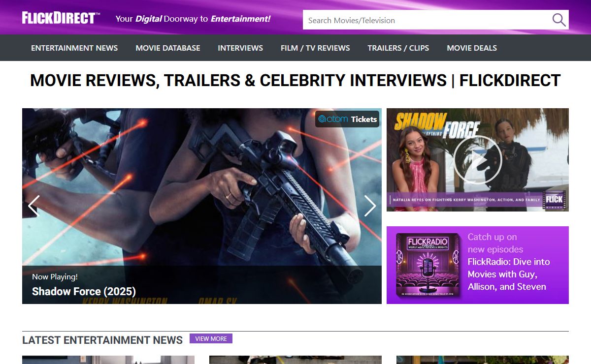Play the Natalia Reyes interview video
Viewport: 591px width, 364px height.
(x=477, y=160)
